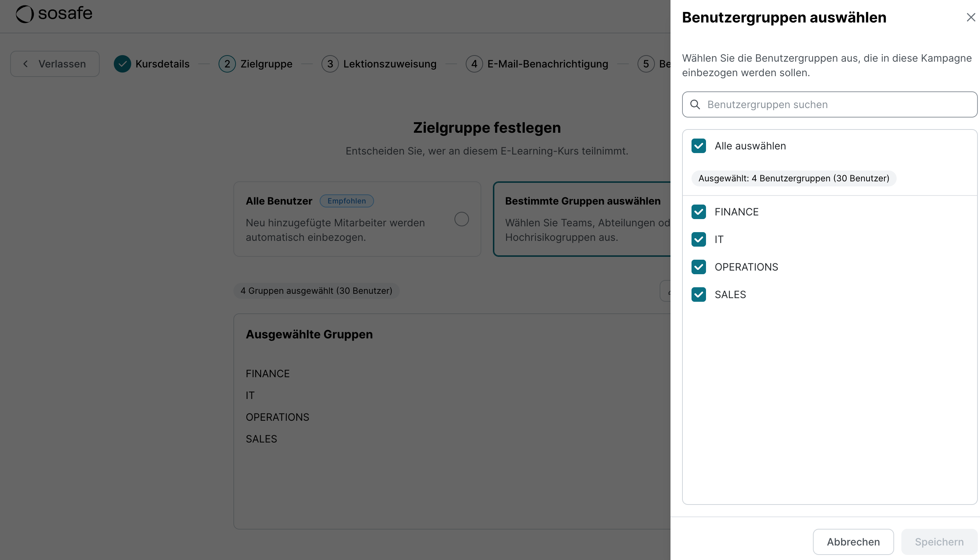Click the Ausgewählt: 4 Benutzergruppen badge
The image size is (980, 560).
(x=794, y=178)
